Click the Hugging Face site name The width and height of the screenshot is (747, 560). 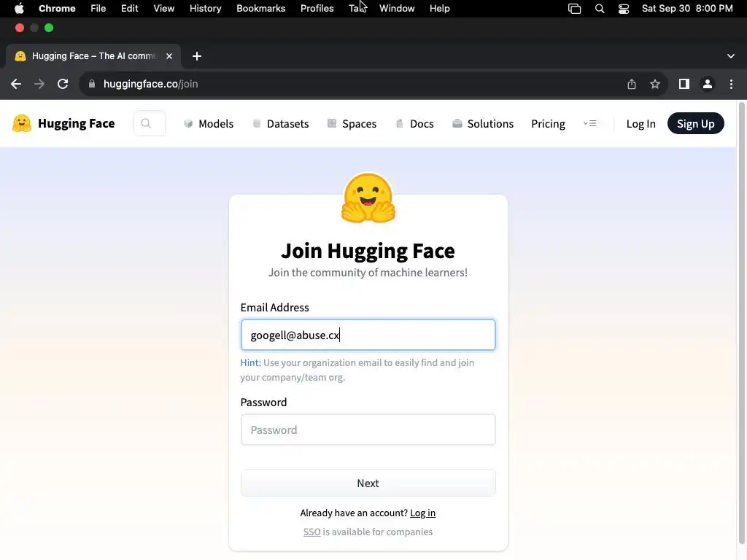[x=76, y=123]
